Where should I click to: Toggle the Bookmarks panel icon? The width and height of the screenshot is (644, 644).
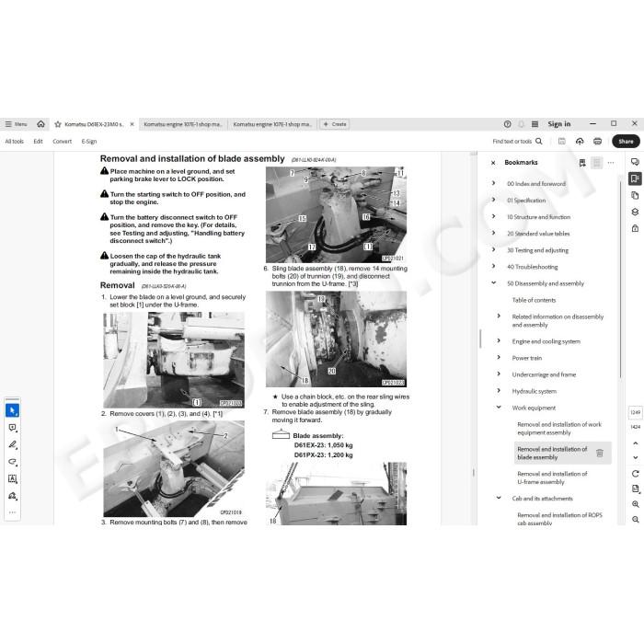tap(635, 178)
